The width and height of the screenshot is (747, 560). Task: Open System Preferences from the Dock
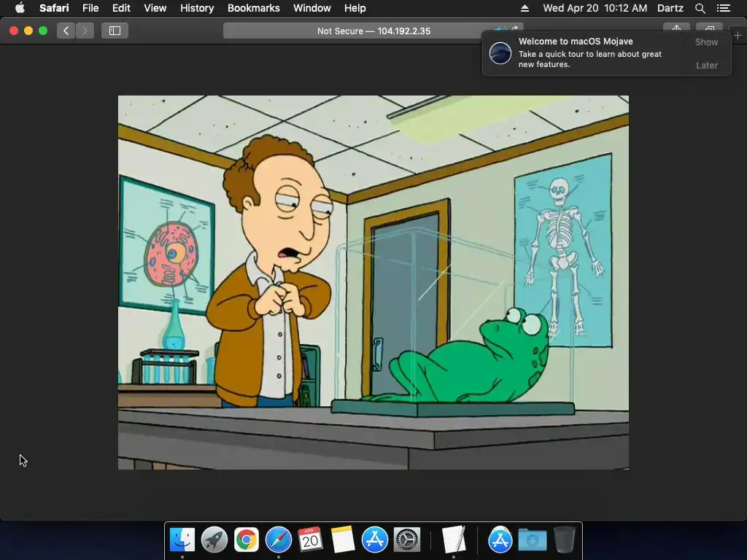pyautogui.click(x=407, y=540)
